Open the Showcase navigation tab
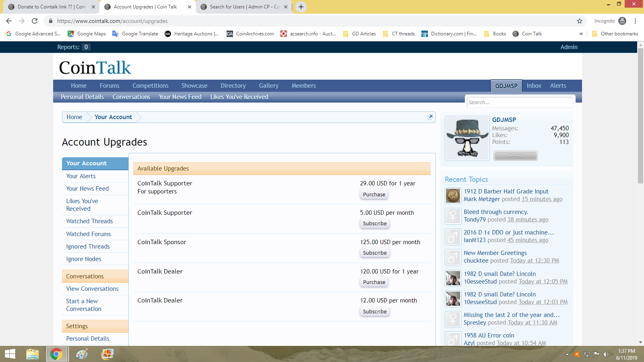Viewport: 644px width, 362px height. pos(194,86)
